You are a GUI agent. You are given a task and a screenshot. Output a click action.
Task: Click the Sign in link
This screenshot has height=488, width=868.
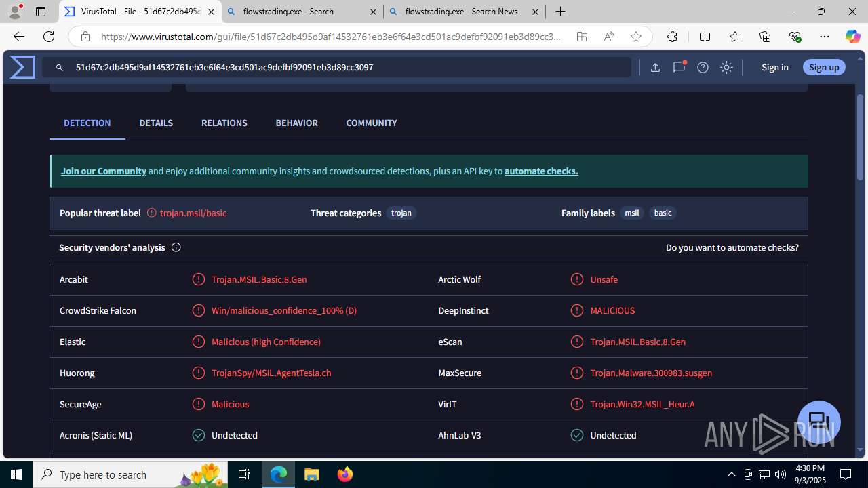pos(774,67)
